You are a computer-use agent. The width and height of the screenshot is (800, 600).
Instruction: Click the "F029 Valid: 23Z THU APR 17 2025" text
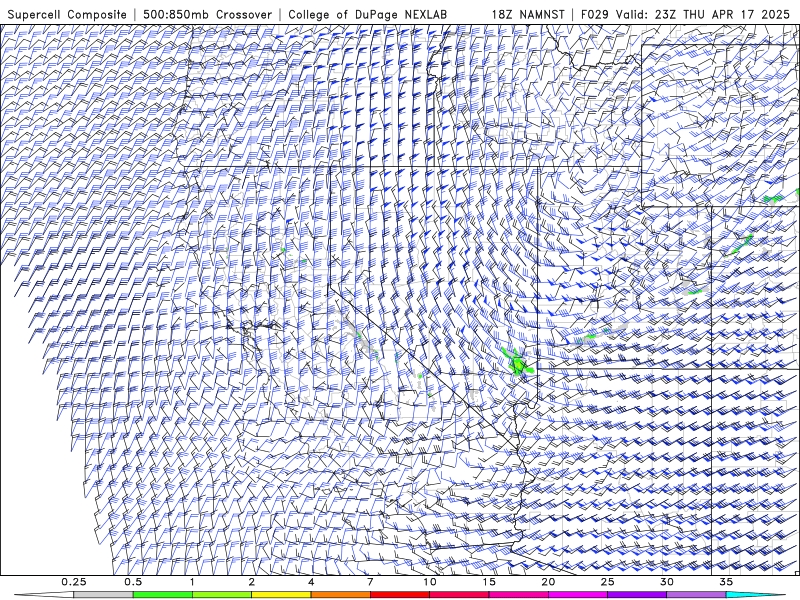click(685, 15)
